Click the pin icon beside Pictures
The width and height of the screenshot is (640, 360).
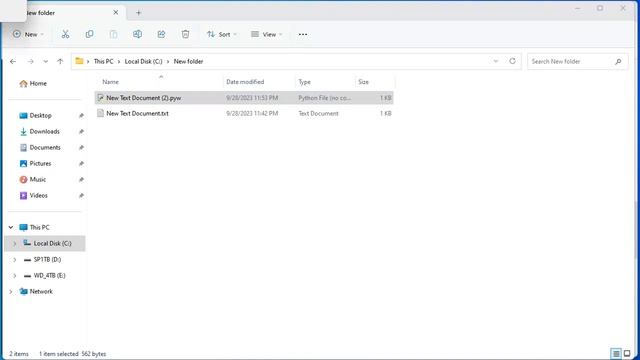(81, 163)
